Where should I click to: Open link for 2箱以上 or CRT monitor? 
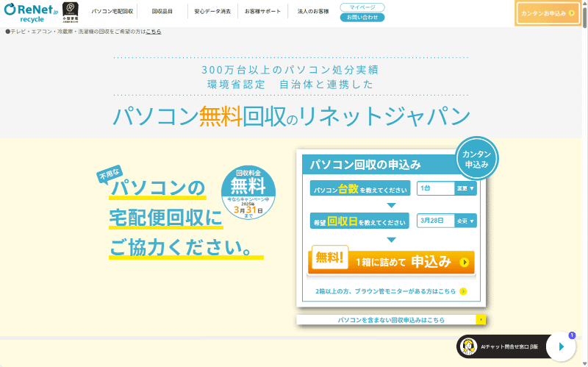pos(385,291)
